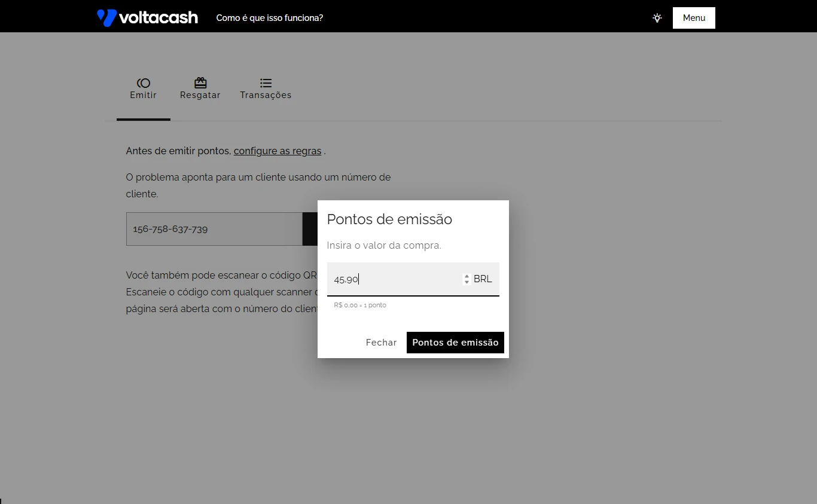Focus the purchase amount field showing 45,90

tap(395, 279)
